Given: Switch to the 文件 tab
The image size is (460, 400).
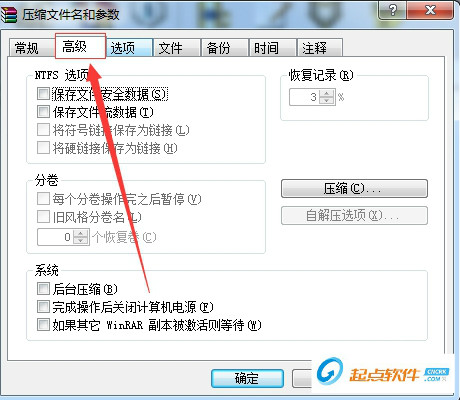Looking at the screenshot, I should pyautogui.click(x=177, y=48).
